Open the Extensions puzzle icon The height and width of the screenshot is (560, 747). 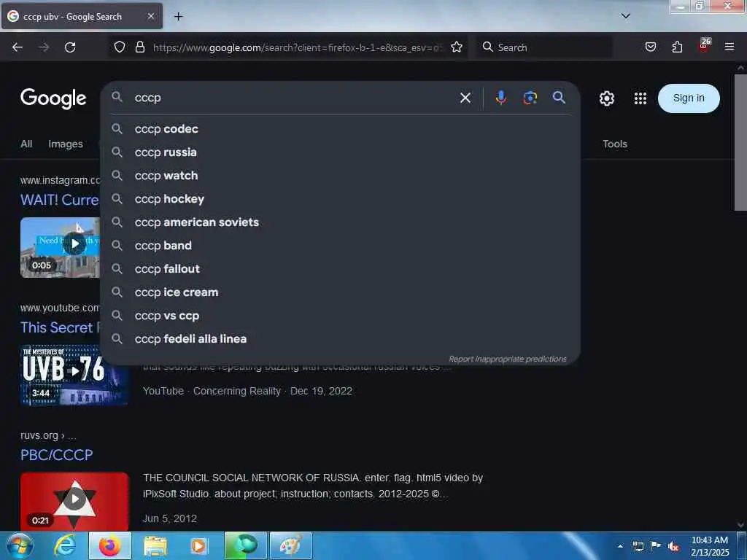coord(677,47)
